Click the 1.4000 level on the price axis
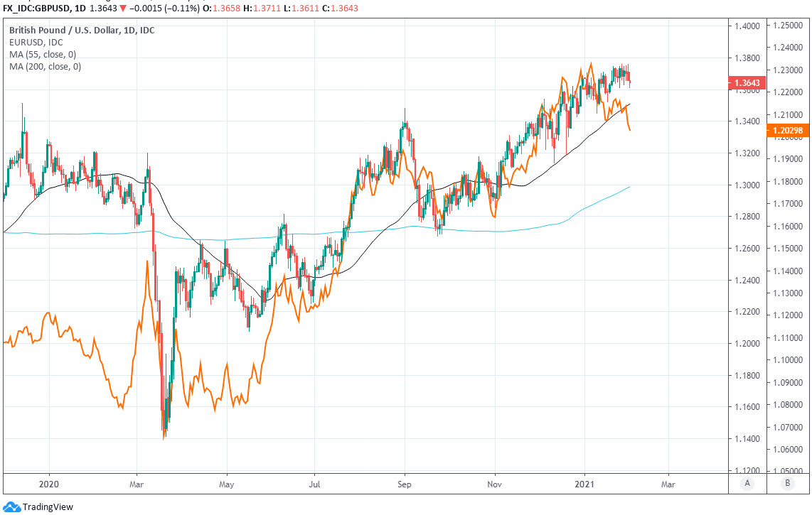 (x=746, y=26)
